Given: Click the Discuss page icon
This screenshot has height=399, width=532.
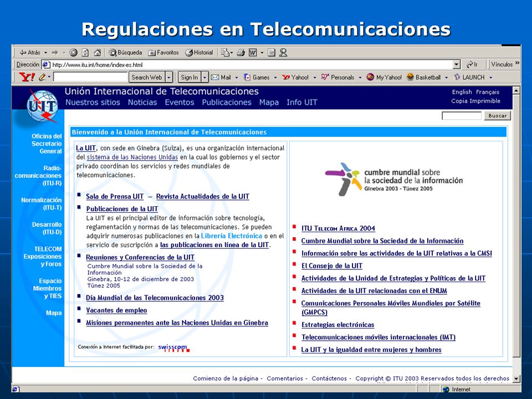Looking at the screenshot, I should coord(271,53).
